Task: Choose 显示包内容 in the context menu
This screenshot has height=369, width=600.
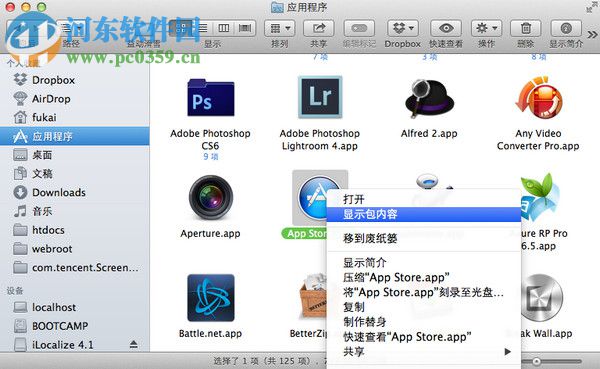Action: coord(424,214)
